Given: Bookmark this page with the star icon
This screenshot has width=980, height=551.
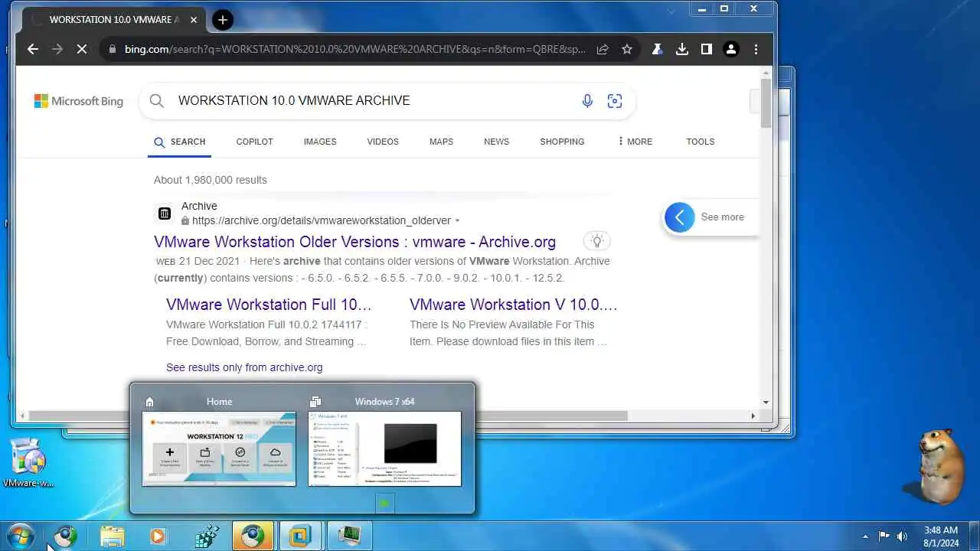Looking at the screenshot, I should [x=627, y=49].
